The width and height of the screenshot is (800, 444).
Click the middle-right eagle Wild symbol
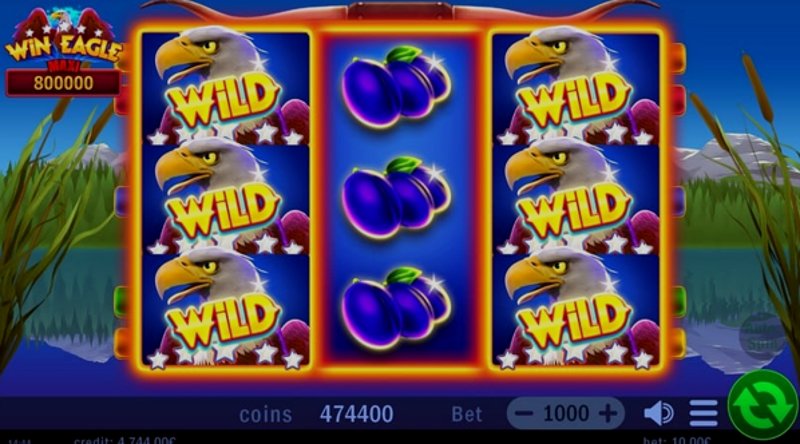point(576,199)
